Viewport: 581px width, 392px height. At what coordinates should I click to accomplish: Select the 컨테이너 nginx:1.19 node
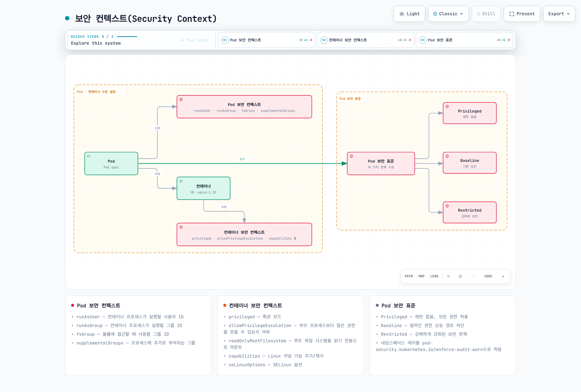point(203,188)
